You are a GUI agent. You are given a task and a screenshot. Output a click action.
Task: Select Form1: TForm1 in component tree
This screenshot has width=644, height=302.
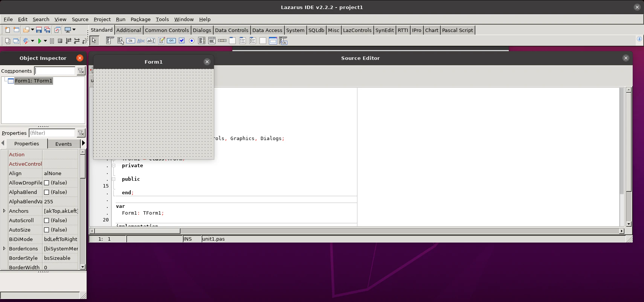[34, 81]
